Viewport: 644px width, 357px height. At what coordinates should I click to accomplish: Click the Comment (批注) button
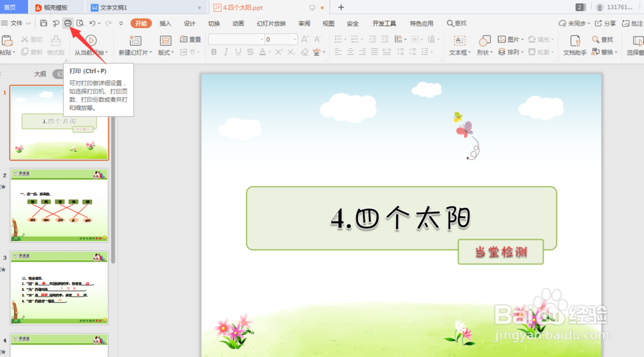coord(632,23)
